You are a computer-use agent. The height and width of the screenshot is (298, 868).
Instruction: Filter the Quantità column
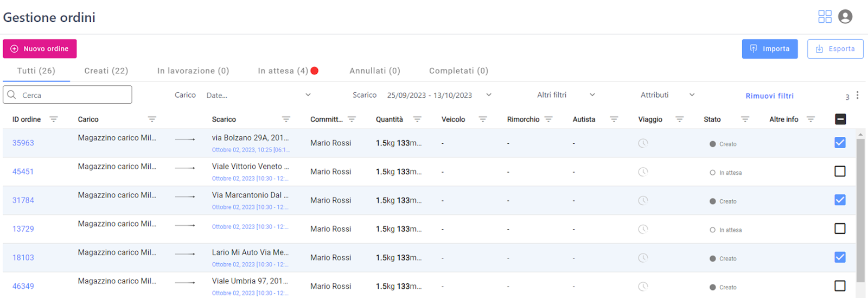click(x=417, y=119)
